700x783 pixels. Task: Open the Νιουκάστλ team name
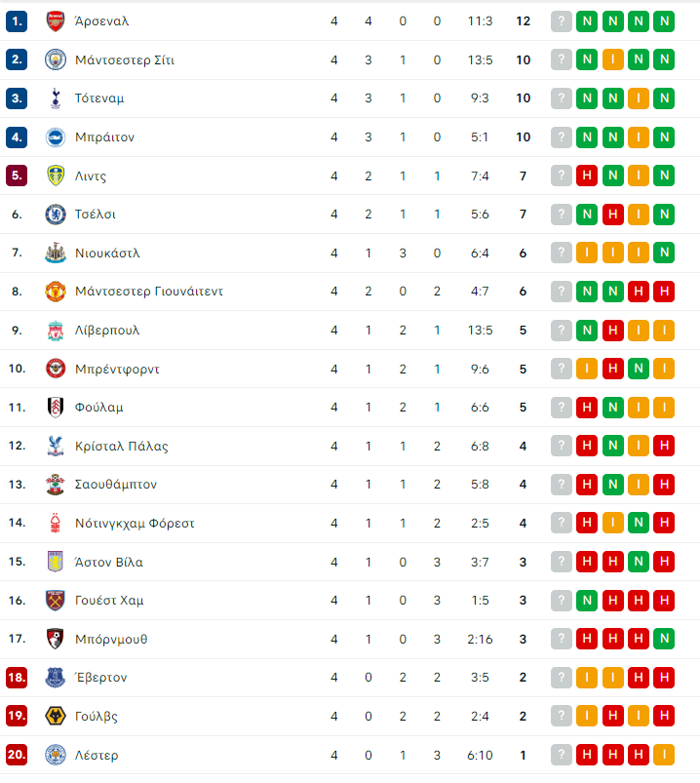coord(107,254)
